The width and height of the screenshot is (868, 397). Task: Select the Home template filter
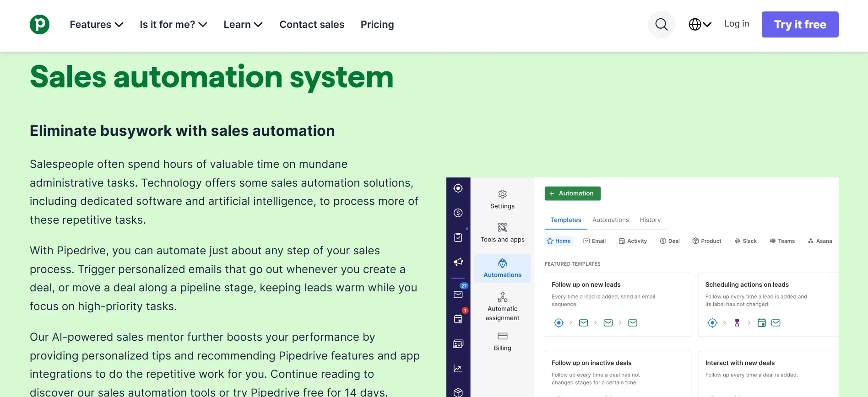(x=559, y=241)
